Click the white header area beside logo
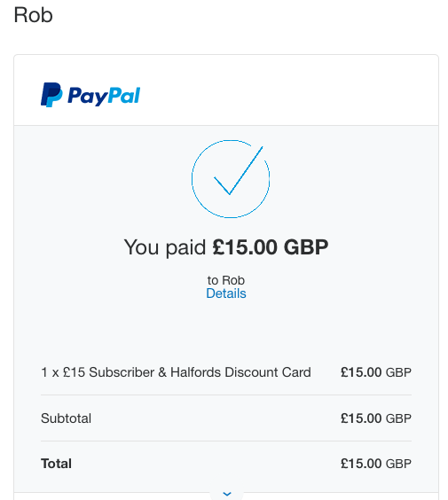This screenshot has height=500, width=448. pyautogui.click(x=287, y=90)
